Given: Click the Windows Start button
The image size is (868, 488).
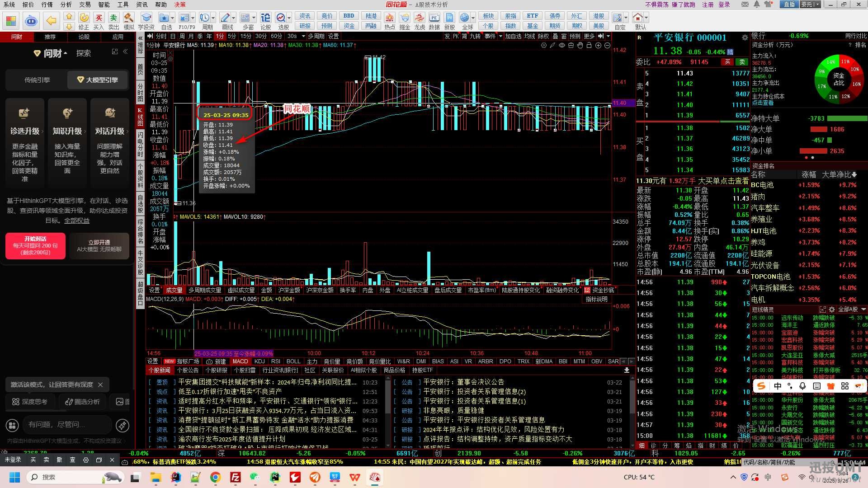Looking at the screenshot, I should tap(14, 477).
